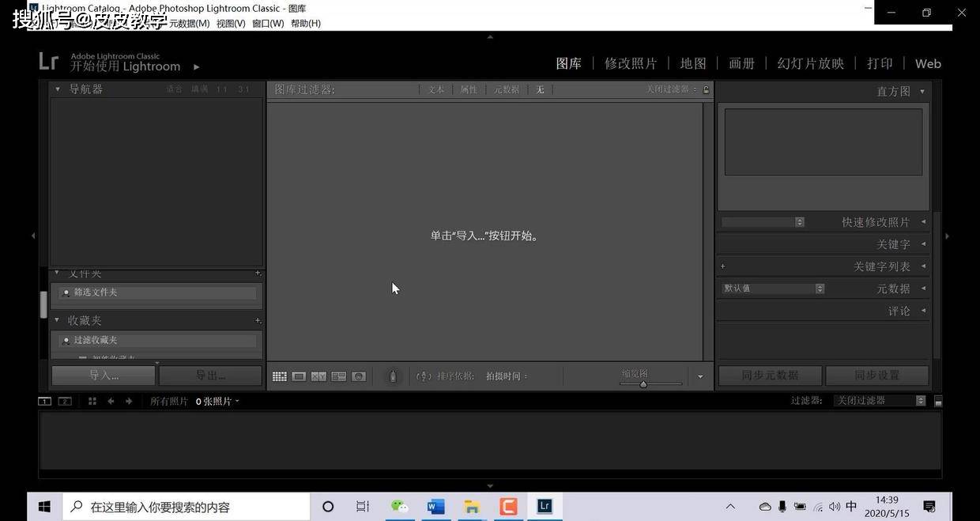
Task: Activate the Painter spray-can tool
Action: [x=392, y=376]
